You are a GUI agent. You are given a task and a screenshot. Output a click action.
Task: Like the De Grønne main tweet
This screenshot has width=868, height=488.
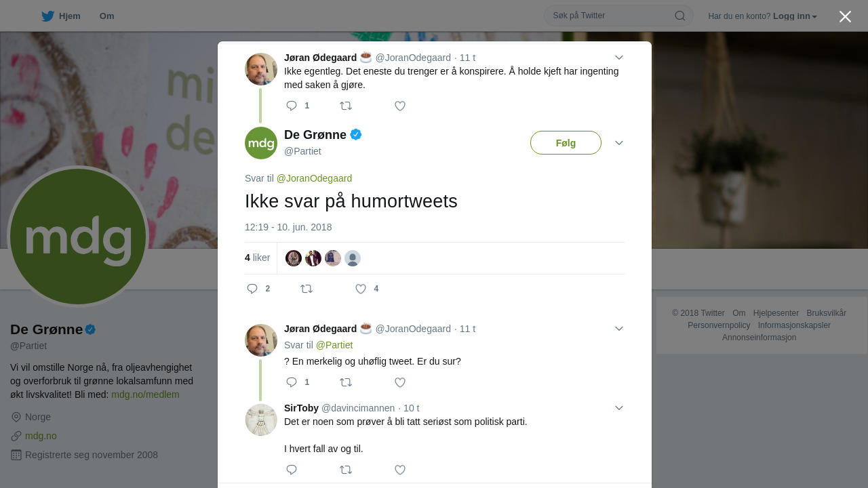coord(361,289)
